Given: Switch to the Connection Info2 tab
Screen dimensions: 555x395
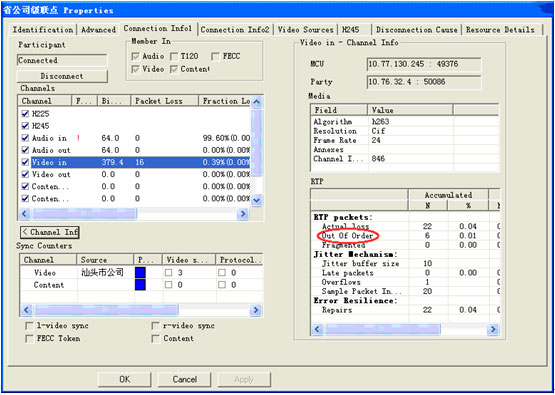Looking at the screenshot, I should coord(235,30).
